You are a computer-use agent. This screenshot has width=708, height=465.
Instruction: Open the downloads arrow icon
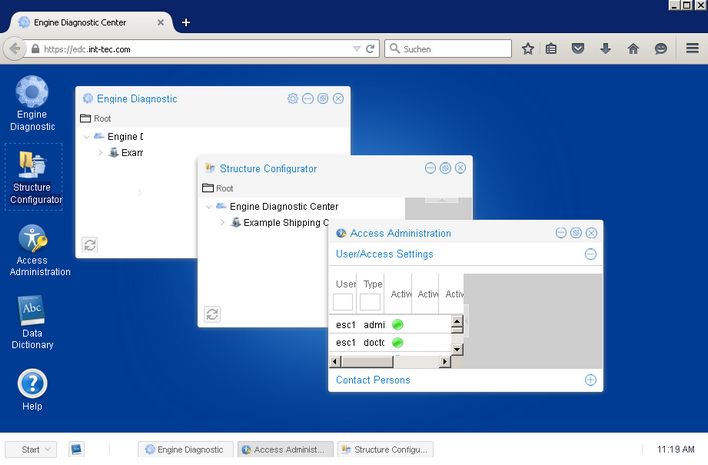click(606, 48)
